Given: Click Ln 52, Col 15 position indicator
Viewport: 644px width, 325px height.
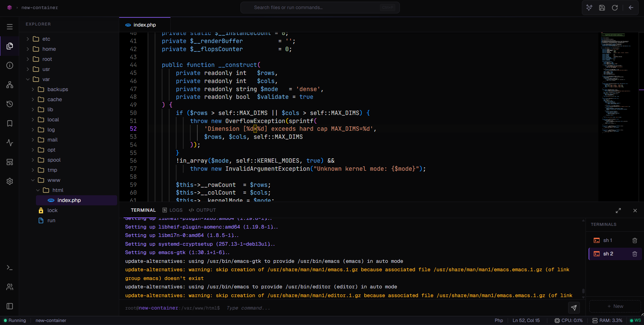Looking at the screenshot, I should coord(526,320).
